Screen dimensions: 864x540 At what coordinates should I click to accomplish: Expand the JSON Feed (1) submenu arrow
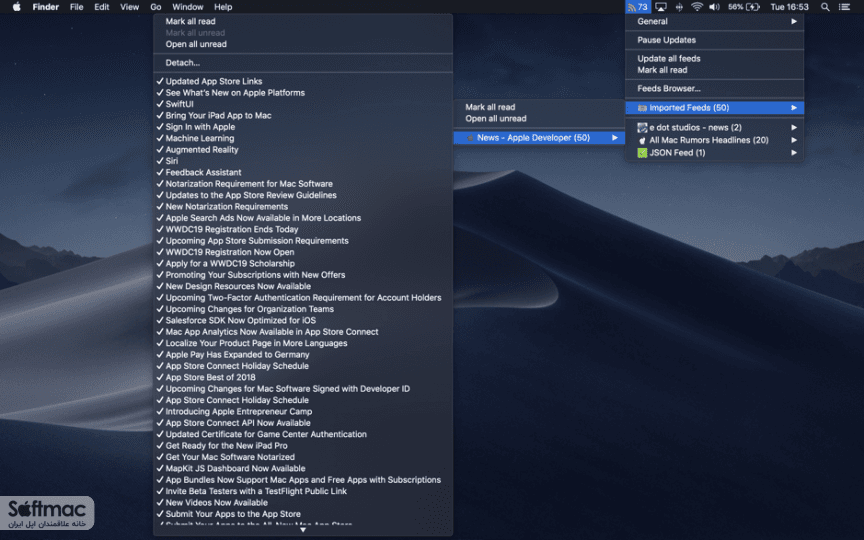[794, 153]
